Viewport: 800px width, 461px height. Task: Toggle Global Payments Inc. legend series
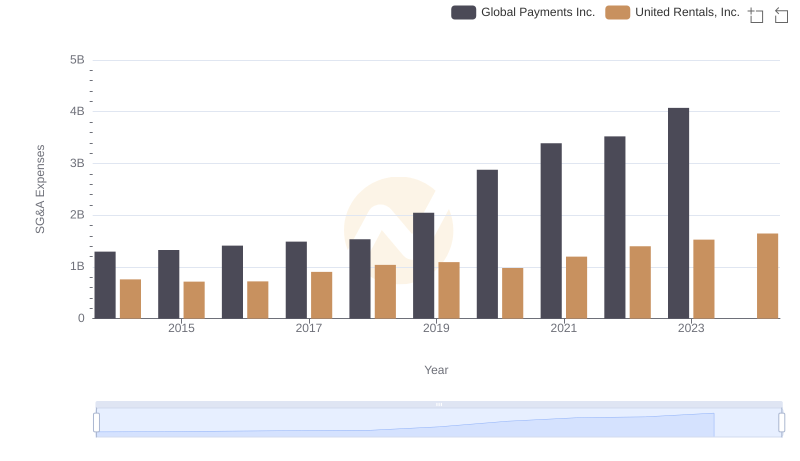click(523, 12)
